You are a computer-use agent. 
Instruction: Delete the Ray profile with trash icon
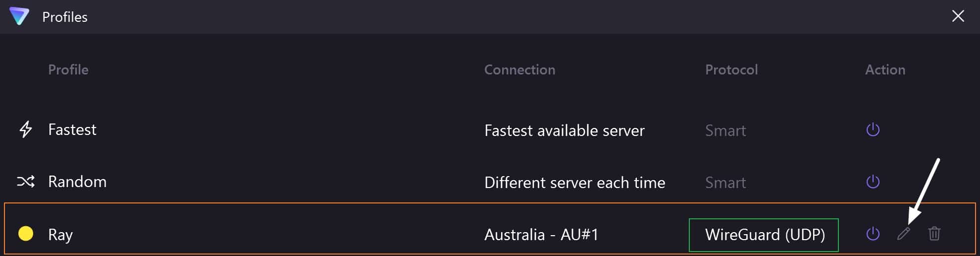tap(934, 234)
